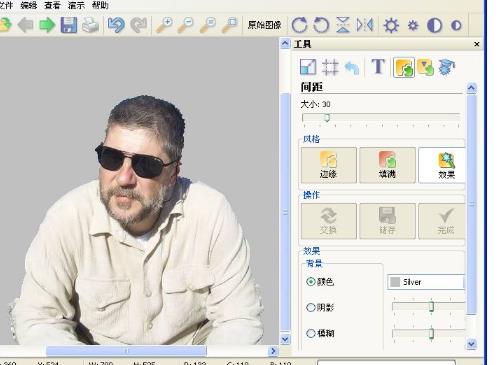This screenshot has height=365, width=502.
Task: Select the 颜色 background radio button
Action: click(311, 282)
